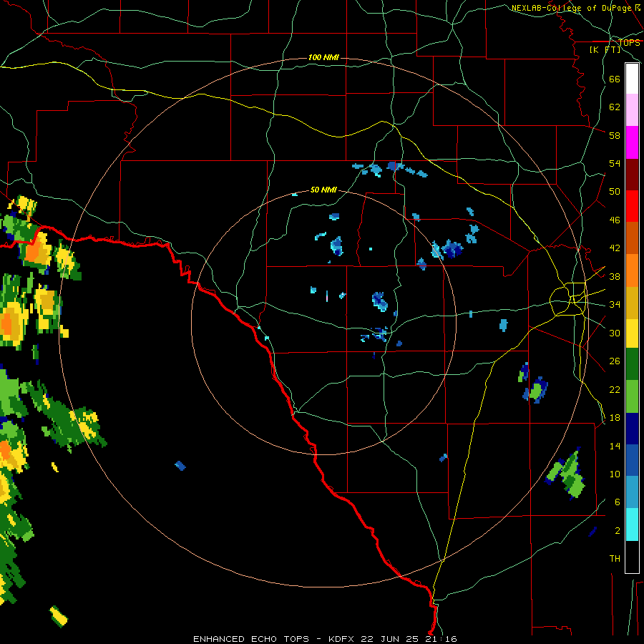Image resolution: width=644 pixels, height=644 pixels.
Task: Click the dark red legend swatch
Action: pyautogui.click(x=632, y=175)
